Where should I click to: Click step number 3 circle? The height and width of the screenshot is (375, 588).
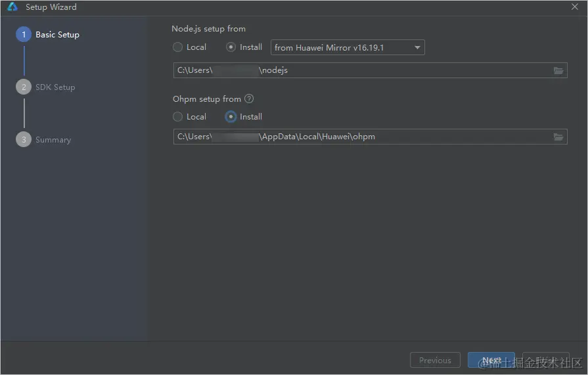(24, 139)
